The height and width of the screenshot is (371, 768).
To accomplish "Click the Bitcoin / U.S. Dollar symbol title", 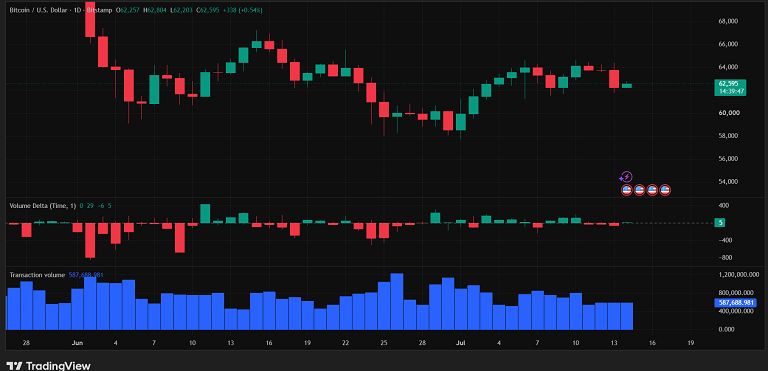I will point(39,10).
